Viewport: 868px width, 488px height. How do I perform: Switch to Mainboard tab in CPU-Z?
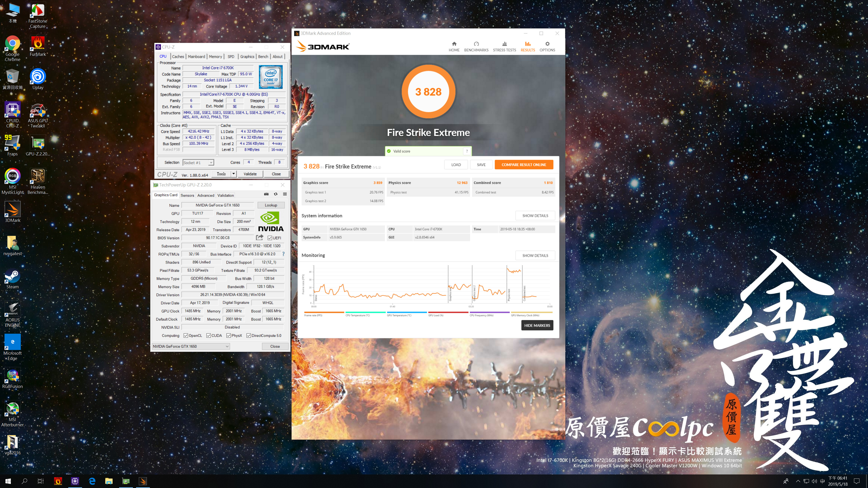[x=196, y=56]
